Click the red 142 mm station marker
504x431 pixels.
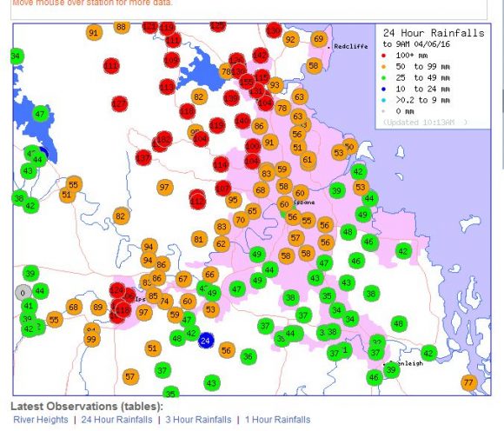coord(261,56)
